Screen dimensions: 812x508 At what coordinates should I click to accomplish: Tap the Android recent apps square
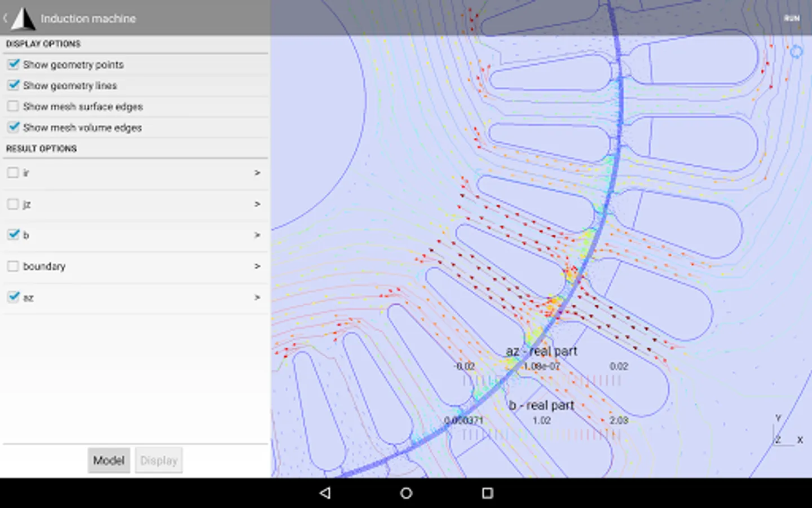tap(488, 493)
